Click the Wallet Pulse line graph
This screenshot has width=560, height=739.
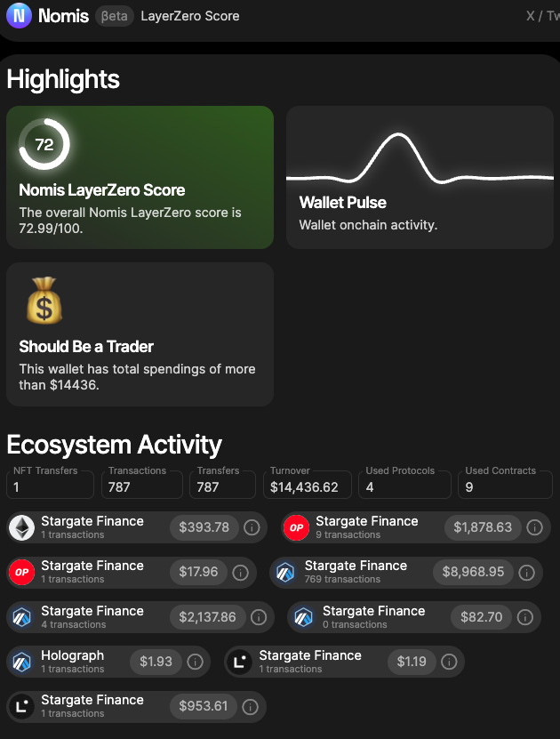(x=420, y=159)
